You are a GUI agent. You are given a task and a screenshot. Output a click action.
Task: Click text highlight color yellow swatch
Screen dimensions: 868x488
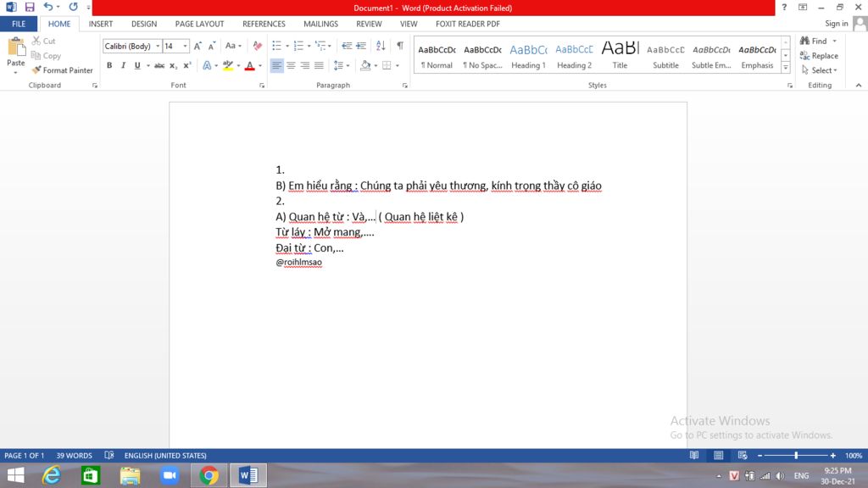click(227, 66)
